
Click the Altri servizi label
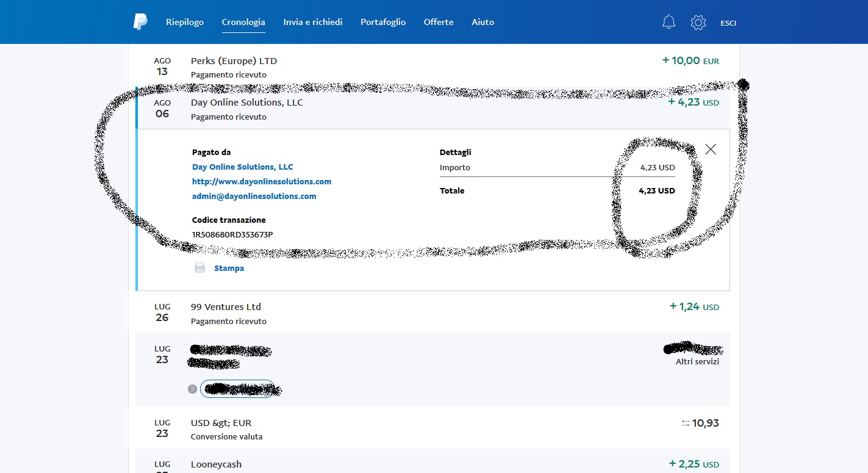(x=697, y=361)
